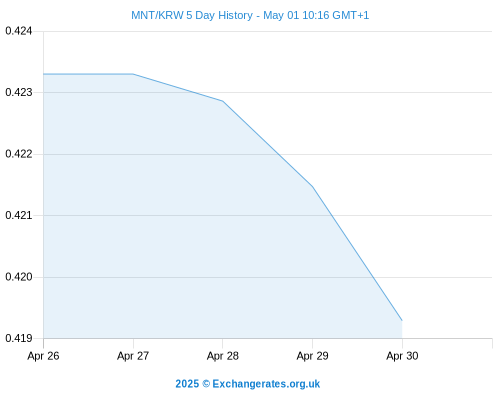Select the Apr 27 x-axis label
The image size is (495, 400).
point(133,356)
